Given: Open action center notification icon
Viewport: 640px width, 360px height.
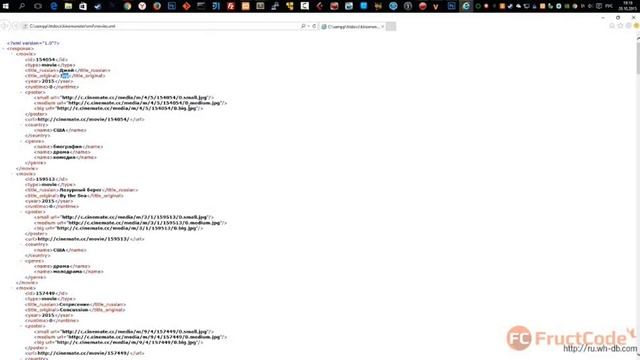Looking at the screenshot, I should click(599, 6).
